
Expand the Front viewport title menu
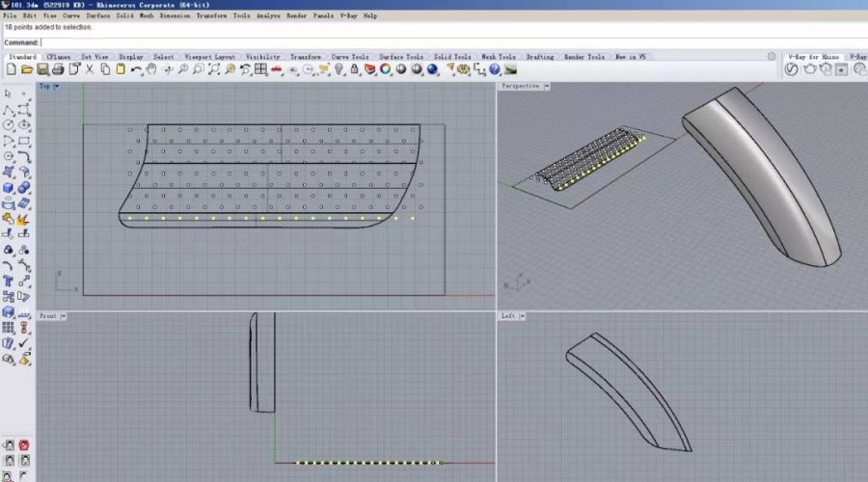click(x=63, y=316)
